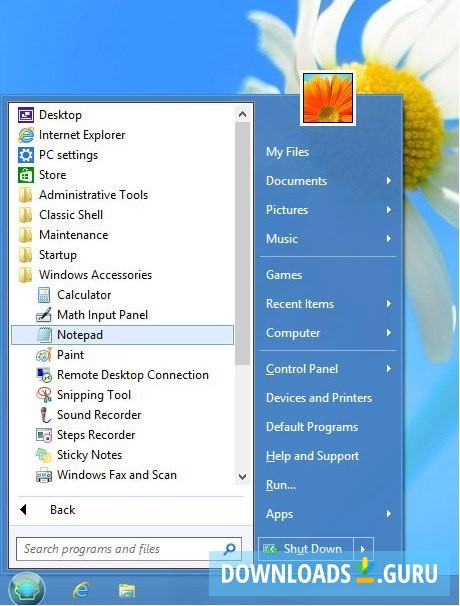The image size is (460, 606).
Task: Open Internet Explorer from the taskbar
Action: [x=81, y=590]
